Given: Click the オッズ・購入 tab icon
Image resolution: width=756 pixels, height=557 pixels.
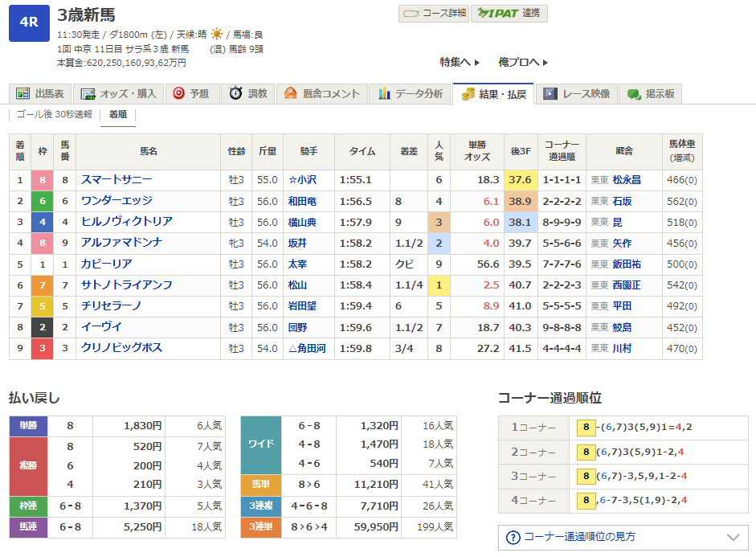Looking at the screenshot, I should [88, 94].
